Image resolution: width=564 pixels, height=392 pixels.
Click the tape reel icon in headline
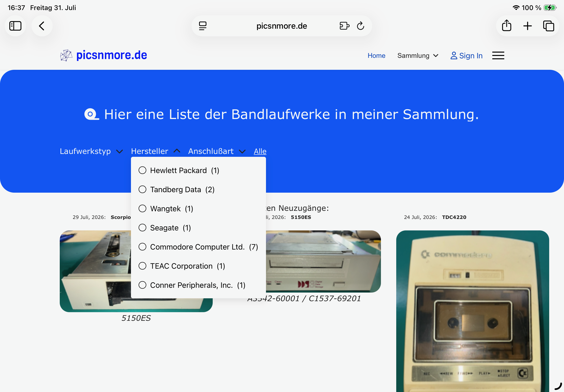(x=92, y=114)
